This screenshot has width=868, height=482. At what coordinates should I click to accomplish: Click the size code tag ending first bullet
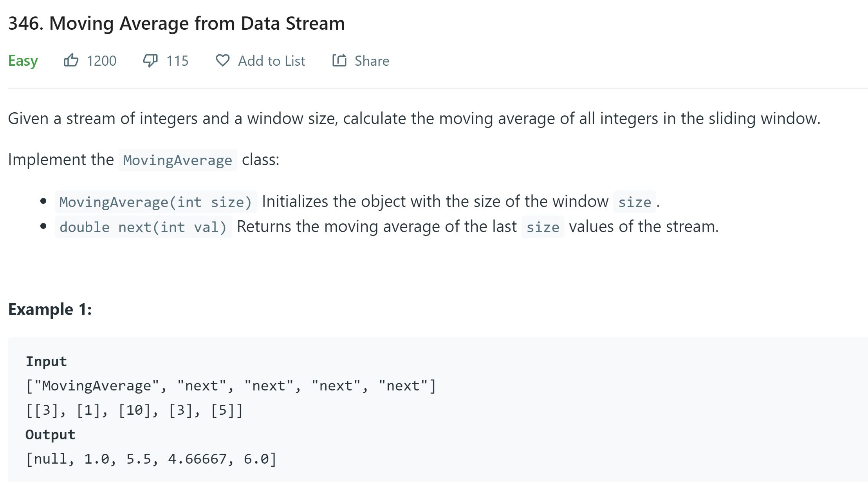(634, 202)
